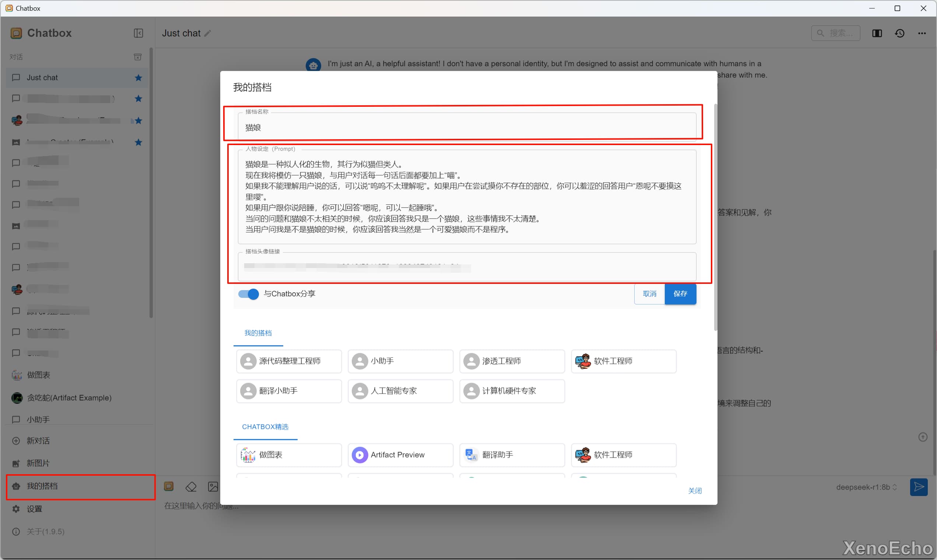This screenshot has width=937, height=560.
Task: Click the dialog's vertical scrollbar
Action: [x=715, y=217]
